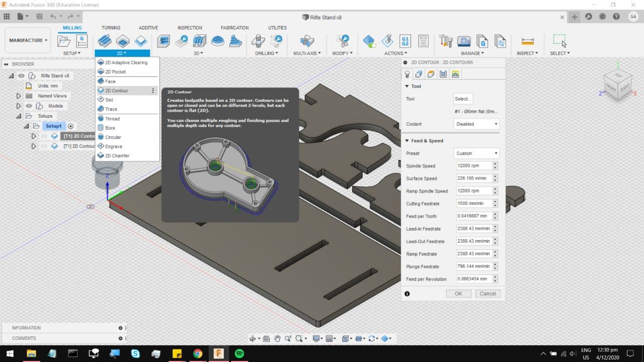Choose Face from the 2D menu

coord(127,81)
